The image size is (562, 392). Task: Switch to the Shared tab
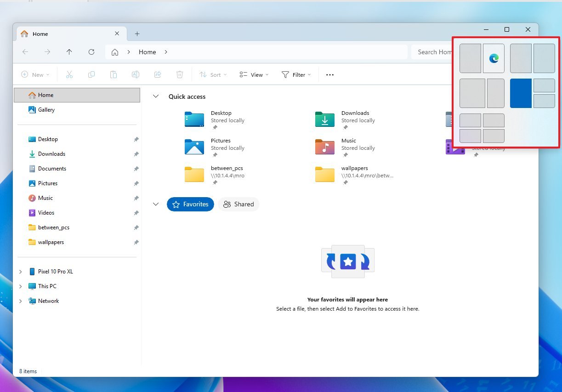(238, 204)
